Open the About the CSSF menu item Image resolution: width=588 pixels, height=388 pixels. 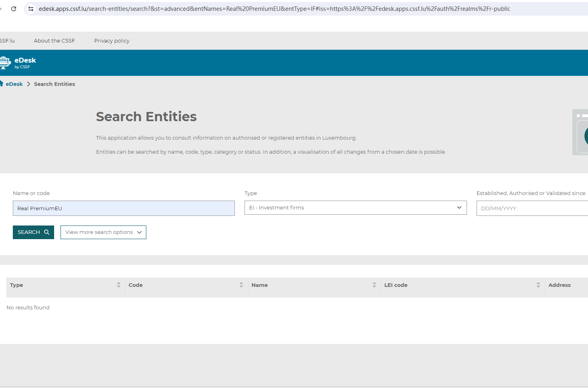tap(55, 41)
